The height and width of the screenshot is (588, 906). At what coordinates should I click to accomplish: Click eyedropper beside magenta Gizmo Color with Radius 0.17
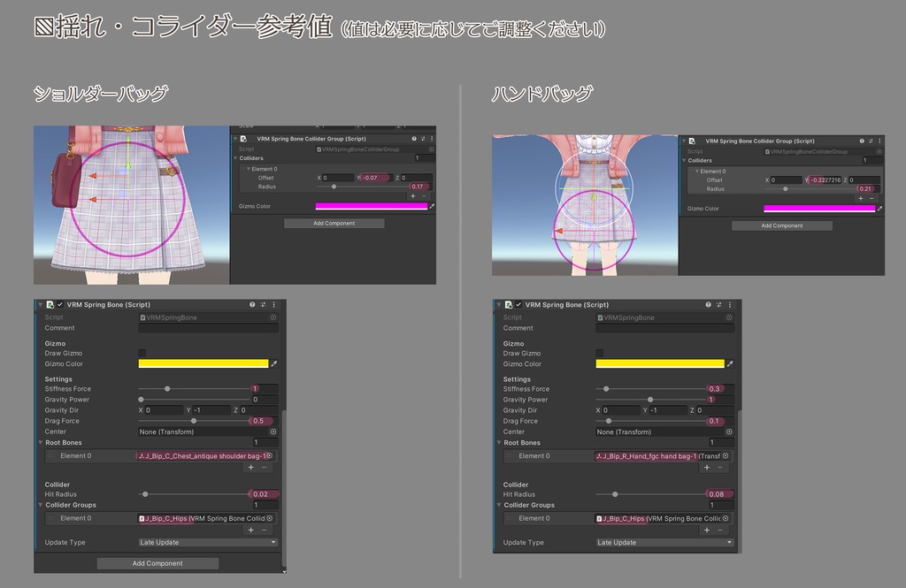tap(432, 206)
